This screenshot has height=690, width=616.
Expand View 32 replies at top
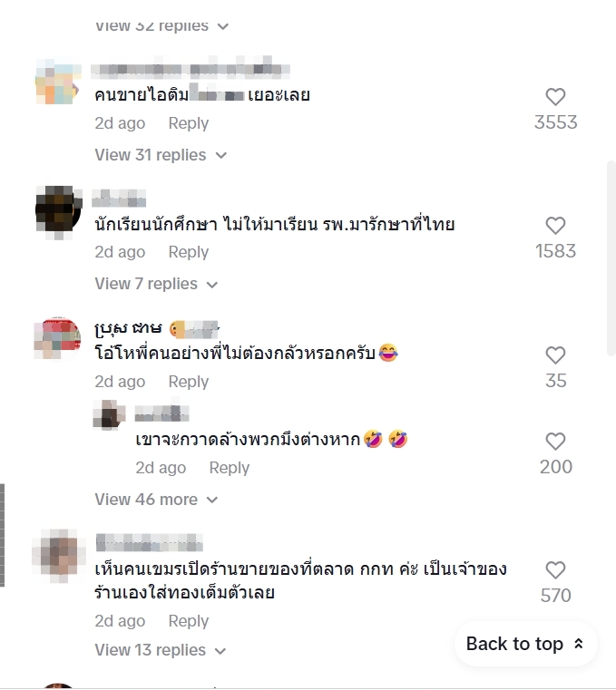tap(161, 26)
